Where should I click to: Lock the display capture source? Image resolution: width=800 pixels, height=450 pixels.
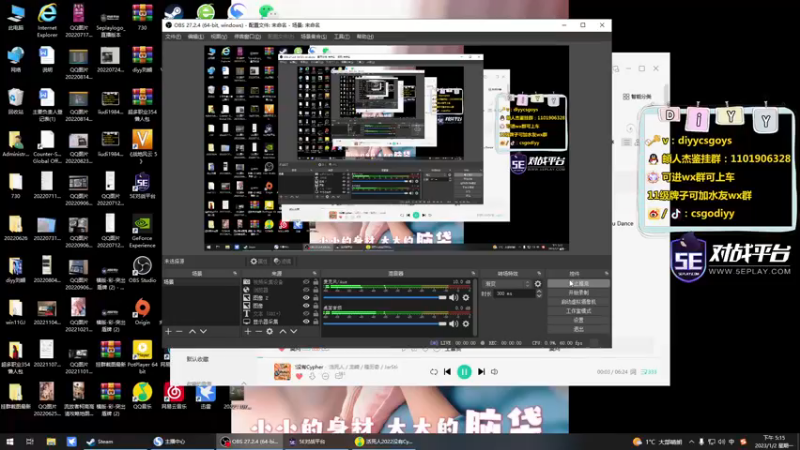point(315,321)
